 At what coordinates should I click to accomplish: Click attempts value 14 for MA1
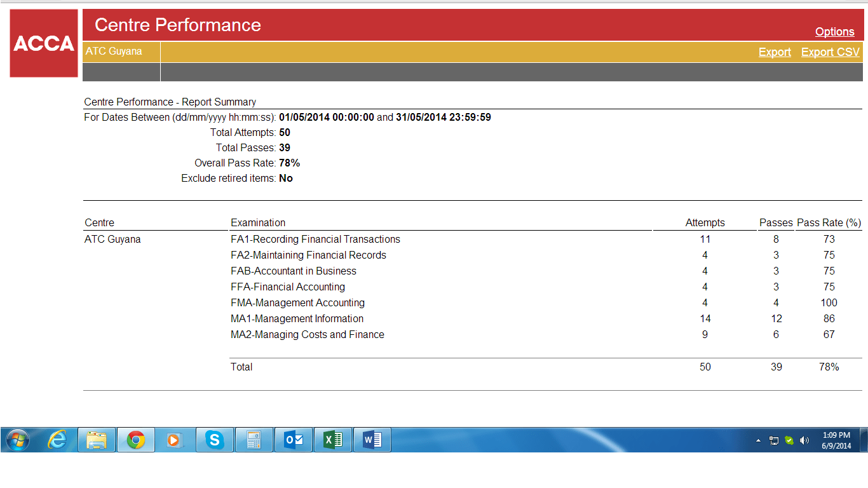(x=705, y=319)
